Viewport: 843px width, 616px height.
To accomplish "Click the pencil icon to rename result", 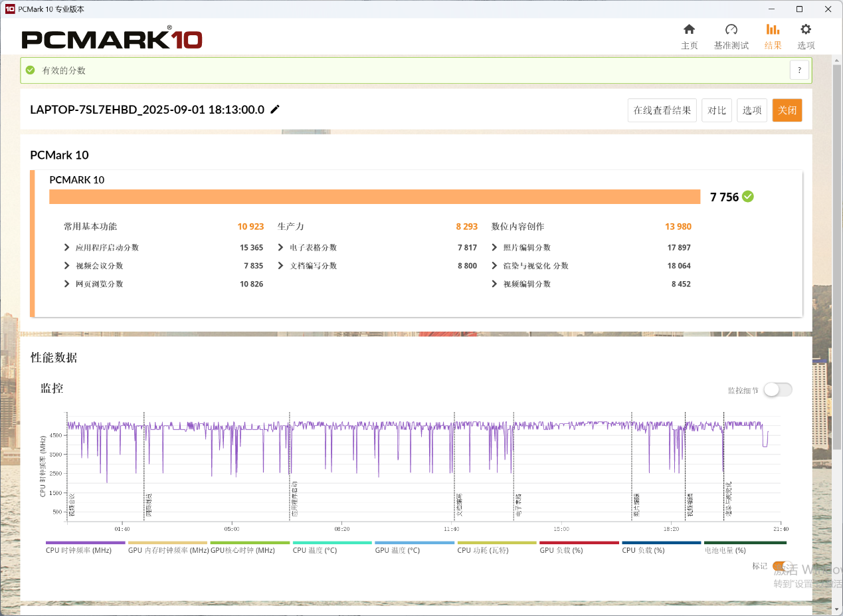I will pos(275,110).
